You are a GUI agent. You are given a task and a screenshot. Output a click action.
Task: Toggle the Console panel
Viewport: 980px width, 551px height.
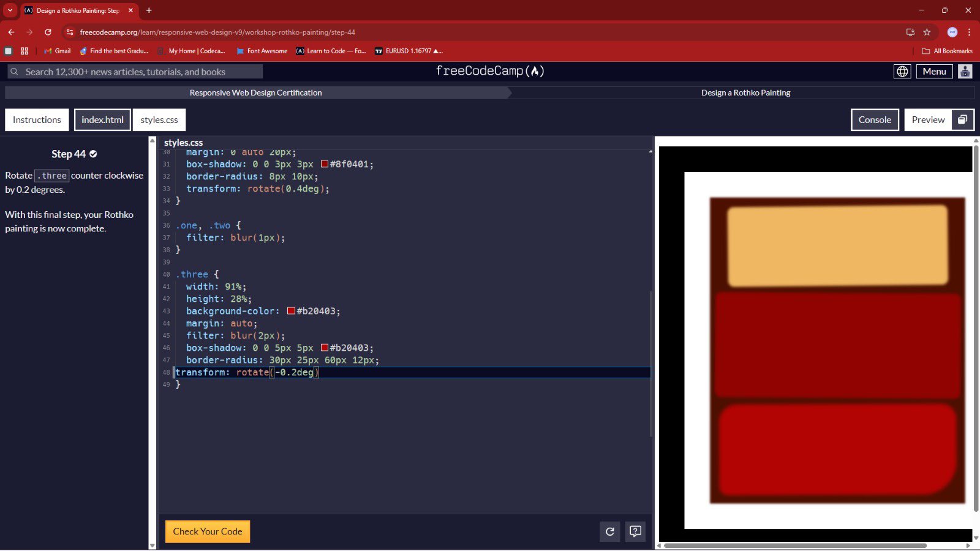pyautogui.click(x=874, y=120)
